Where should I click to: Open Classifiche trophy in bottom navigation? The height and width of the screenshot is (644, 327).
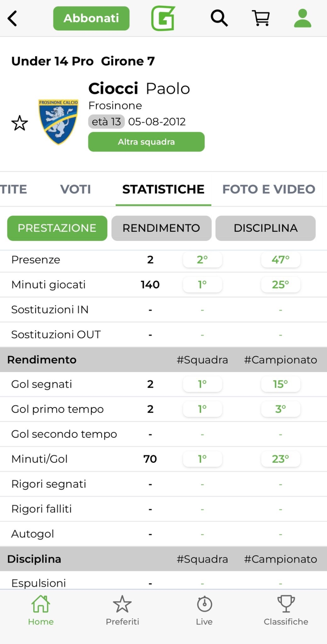(286, 610)
